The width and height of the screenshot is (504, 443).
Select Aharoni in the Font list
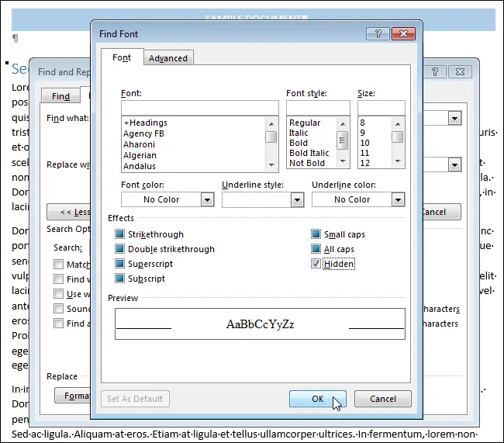click(x=139, y=144)
